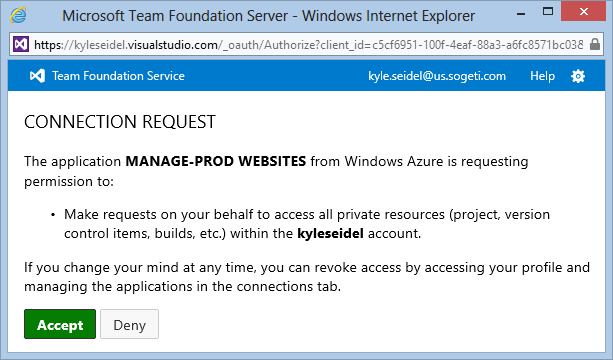Minimize the Internet Explorer window
Image resolution: width=613 pixels, height=360 pixels.
point(521,14)
